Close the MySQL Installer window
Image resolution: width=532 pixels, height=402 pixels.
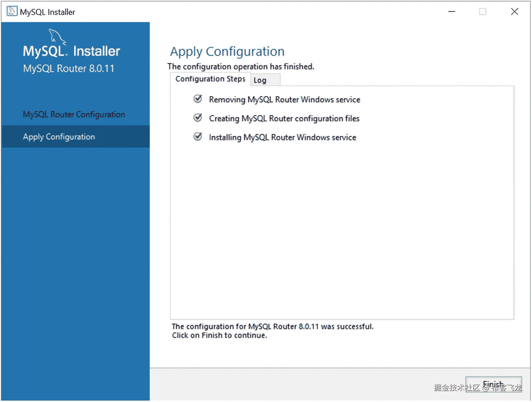point(514,12)
